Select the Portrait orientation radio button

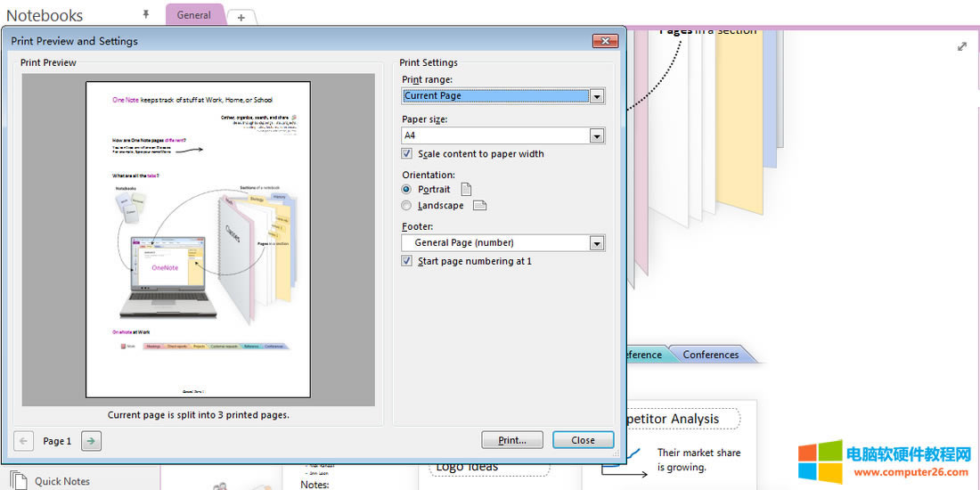coord(407,189)
